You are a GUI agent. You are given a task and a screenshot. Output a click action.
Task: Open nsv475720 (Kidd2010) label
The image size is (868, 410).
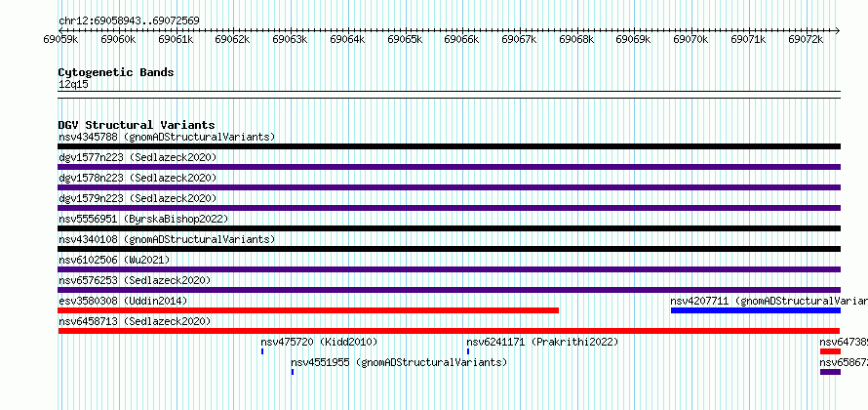319,342
